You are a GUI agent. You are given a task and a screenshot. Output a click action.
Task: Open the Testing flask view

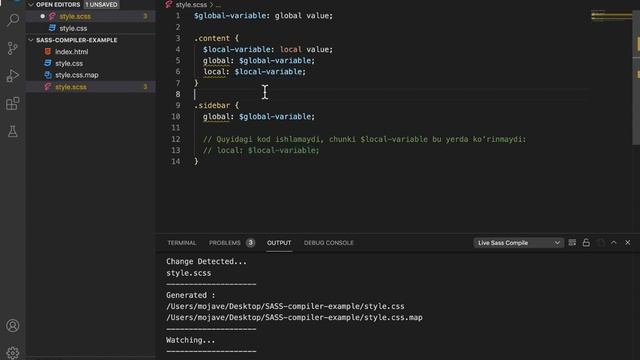[13, 131]
